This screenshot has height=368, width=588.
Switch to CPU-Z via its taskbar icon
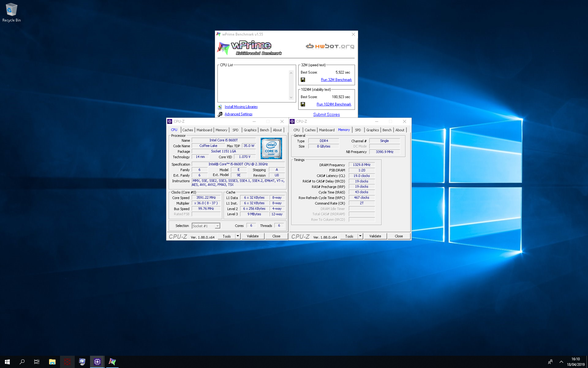(x=97, y=362)
